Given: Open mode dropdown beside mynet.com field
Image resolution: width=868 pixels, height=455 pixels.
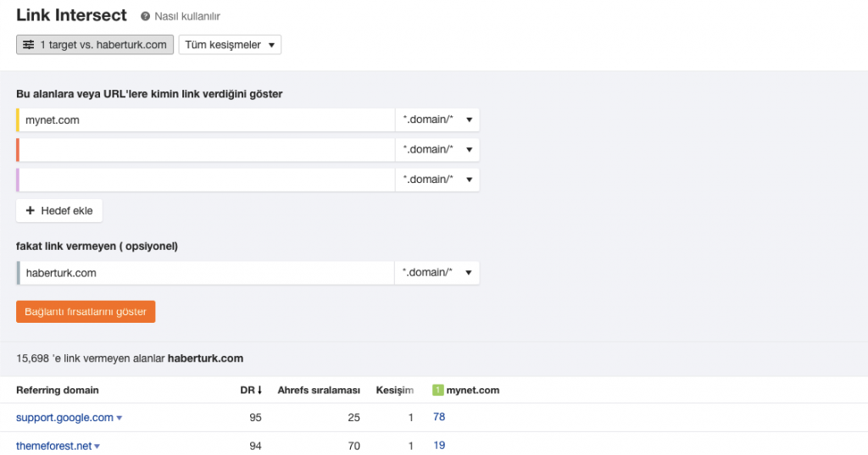Looking at the screenshot, I should click(x=437, y=119).
